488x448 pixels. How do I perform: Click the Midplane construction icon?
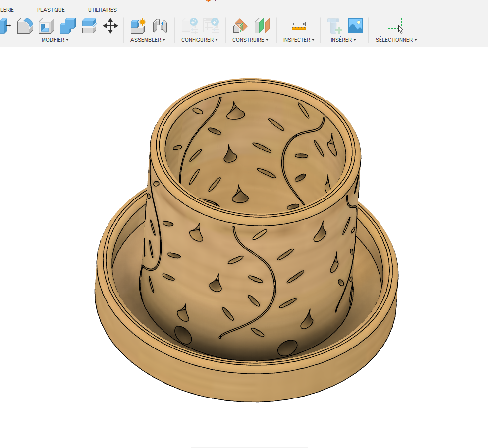(x=262, y=25)
